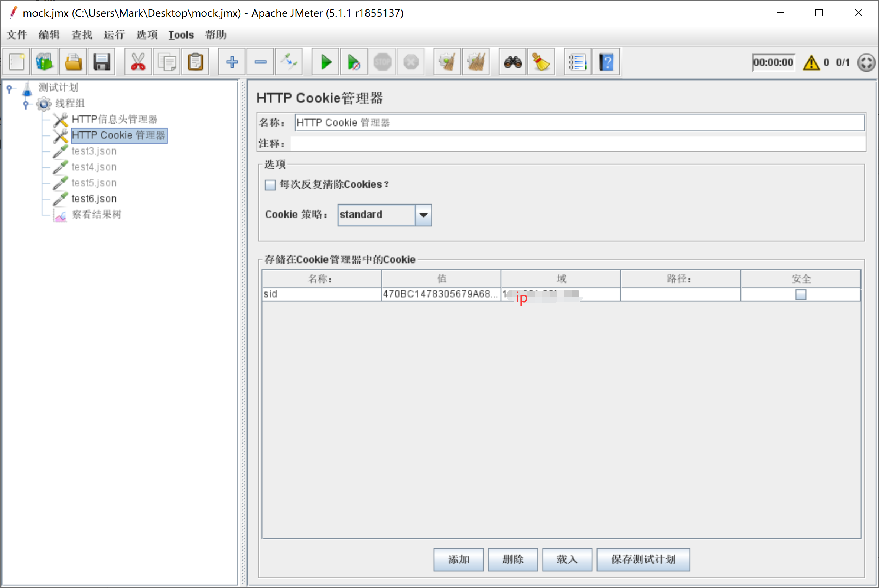This screenshot has width=879, height=588.
Task: Open the 帮助 menu
Action: 216,35
